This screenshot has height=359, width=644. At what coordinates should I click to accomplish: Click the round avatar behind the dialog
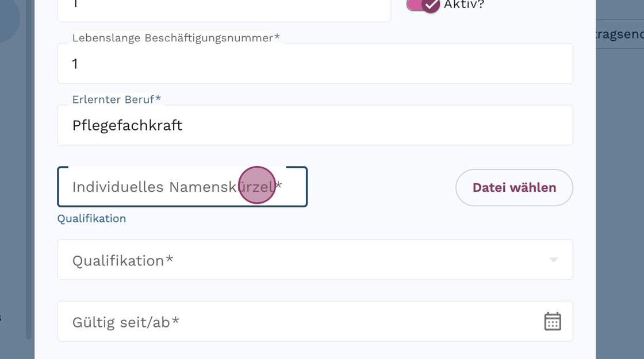7,17
